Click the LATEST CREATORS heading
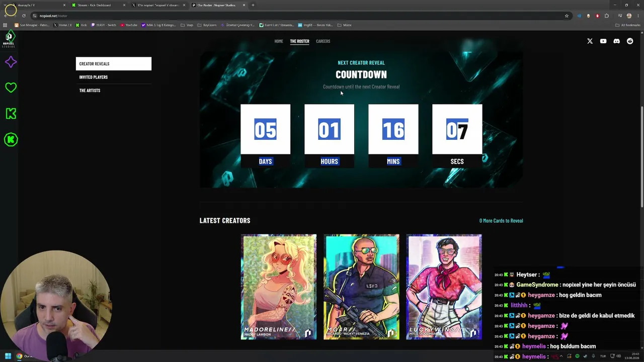The image size is (644, 362). pos(225,221)
